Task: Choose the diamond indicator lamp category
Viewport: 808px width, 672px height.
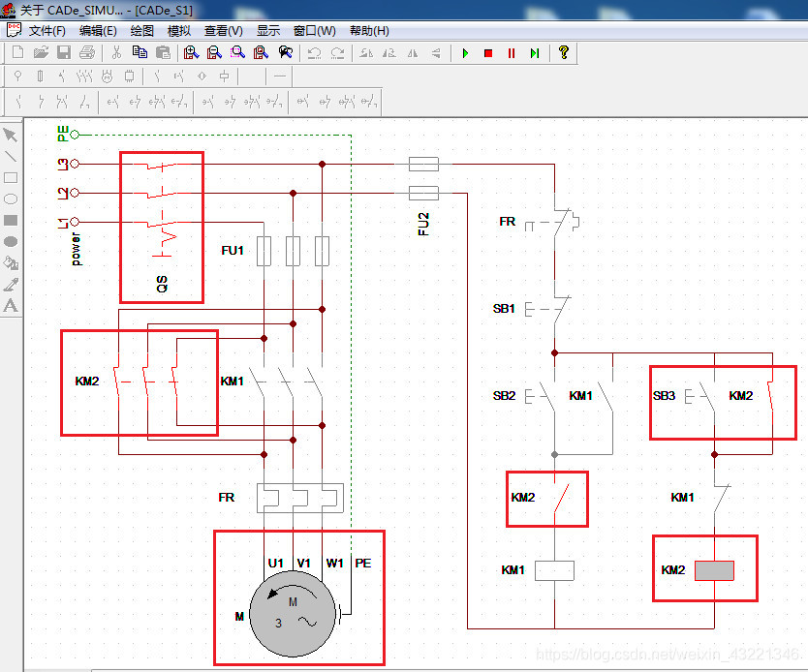Action: tap(202, 76)
